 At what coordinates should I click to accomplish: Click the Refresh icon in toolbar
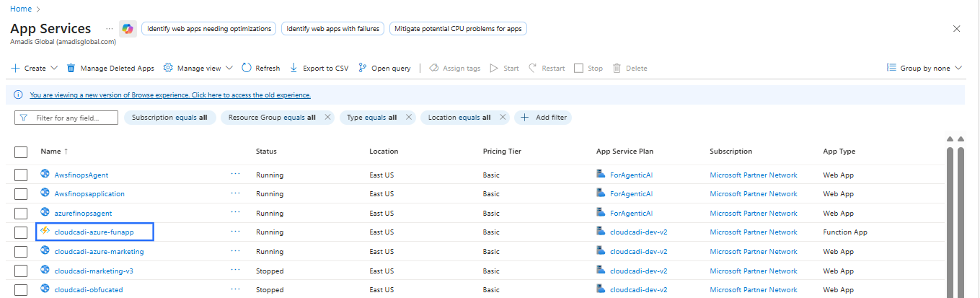247,68
